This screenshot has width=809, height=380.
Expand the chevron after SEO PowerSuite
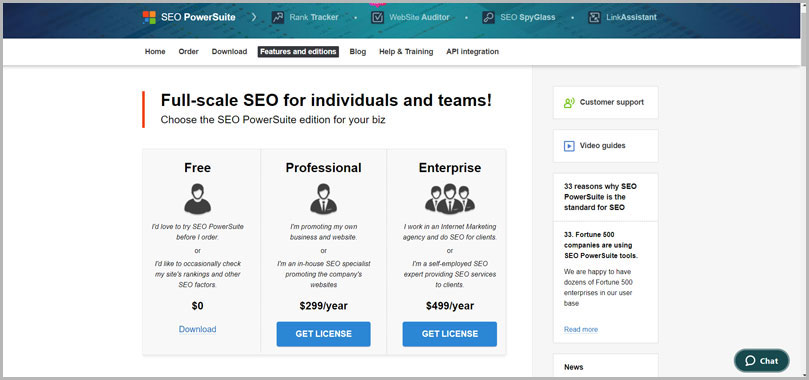[x=254, y=18]
